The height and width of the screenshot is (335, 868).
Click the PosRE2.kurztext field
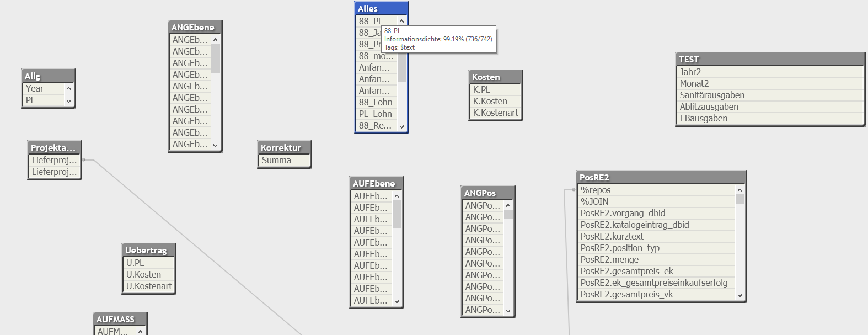click(x=612, y=237)
